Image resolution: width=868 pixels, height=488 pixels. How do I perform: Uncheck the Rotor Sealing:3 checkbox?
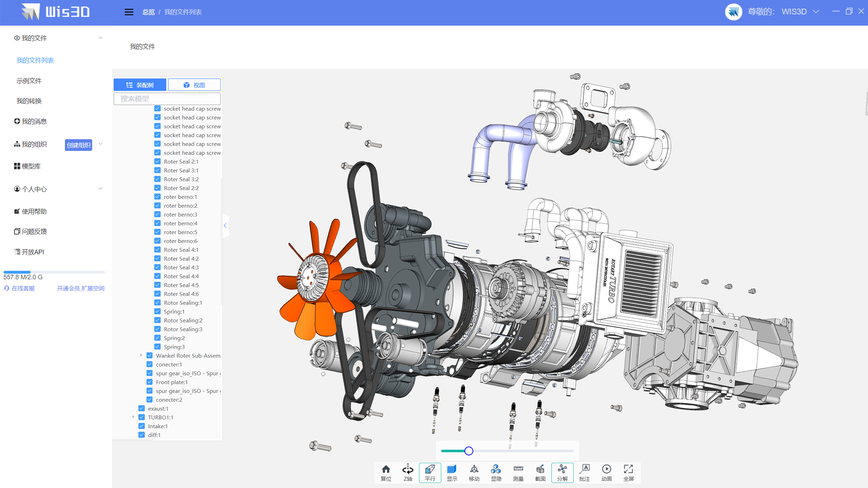click(x=157, y=329)
